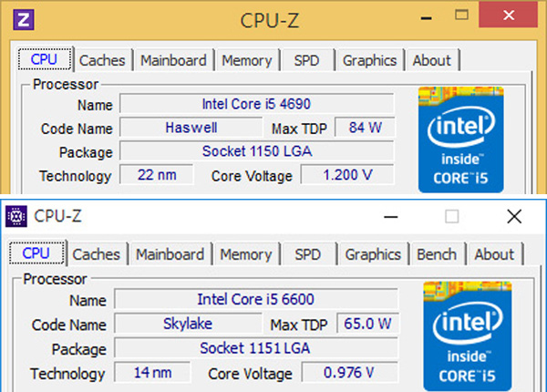Click the Intel Core i5 logo in top window
This screenshot has width=547, height=392.
[x=460, y=139]
